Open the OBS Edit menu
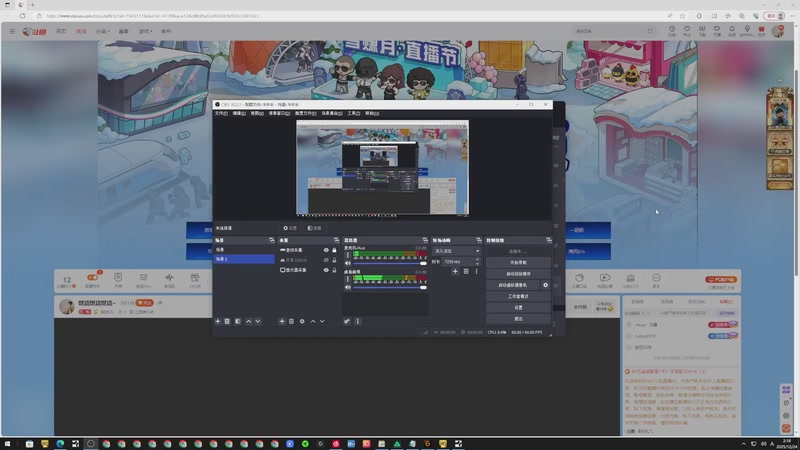Image resolution: width=800 pixels, height=450 pixels. coord(239,113)
